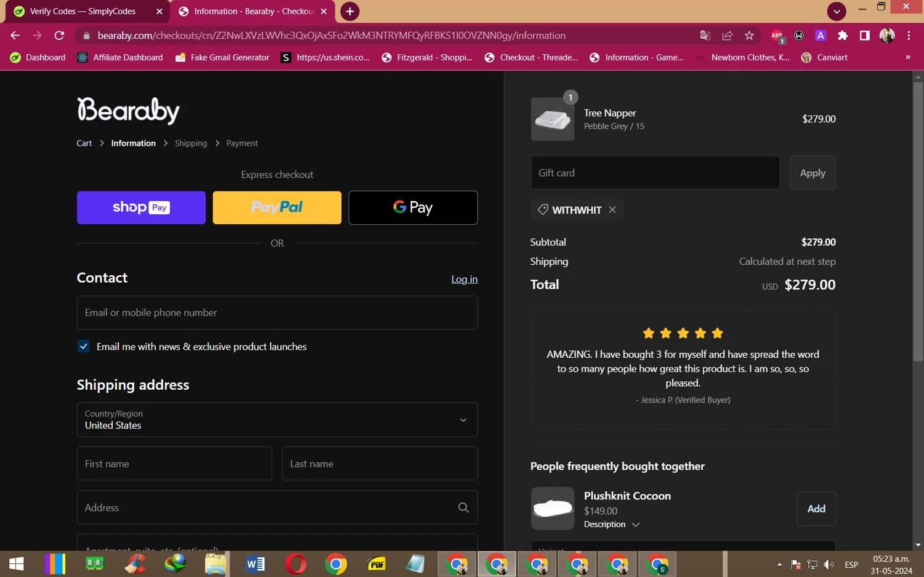This screenshot has width=924, height=577.
Task: Click the Plushknit Cocoon thumbnail
Action: [553, 509]
